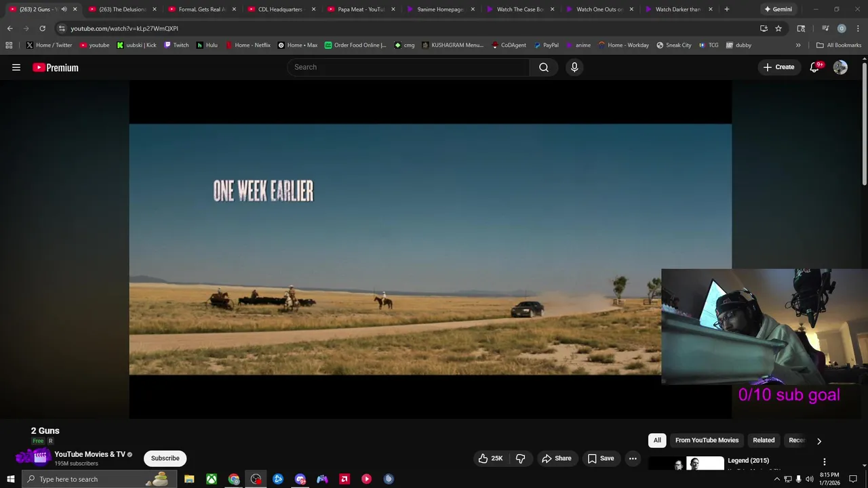The height and width of the screenshot is (488, 868).
Task: Switch to the FormaL Gets Real tab
Action: tap(201, 9)
